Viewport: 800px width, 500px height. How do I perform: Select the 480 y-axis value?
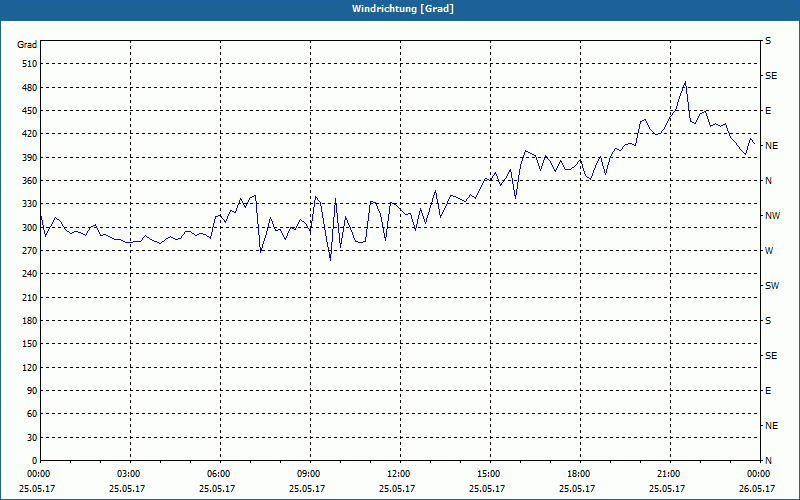[x=30, y=88]
